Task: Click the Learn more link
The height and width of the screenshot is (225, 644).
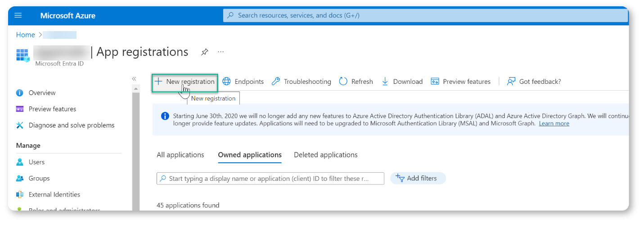Action: (x=554, y=124)
